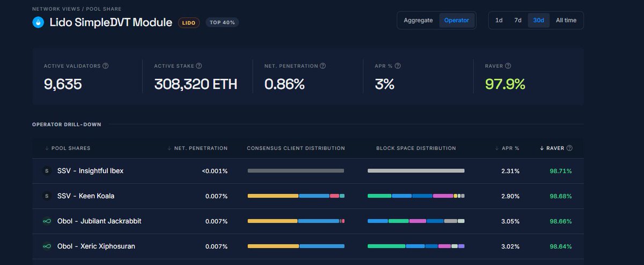Click the Pool Share breadcrumb
The height and width of the screenshot is (265, 644).
(x=103, y=9)
